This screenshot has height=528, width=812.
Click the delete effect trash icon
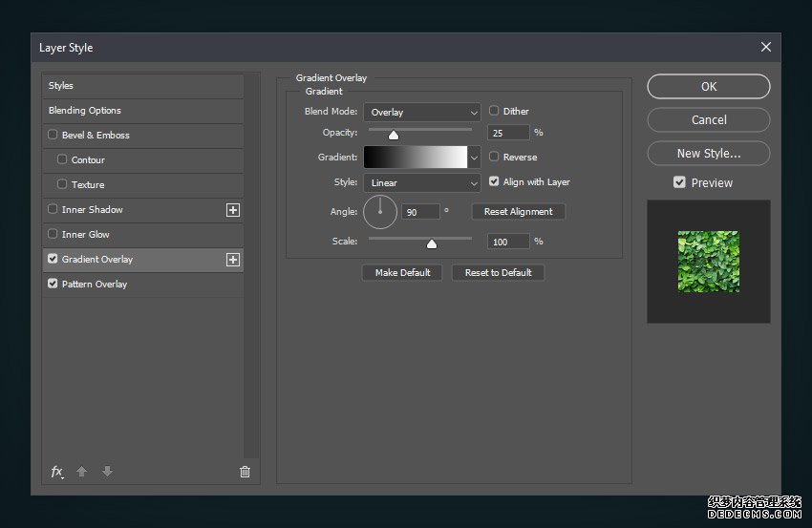pyautogui.click(x=245, y=472)
